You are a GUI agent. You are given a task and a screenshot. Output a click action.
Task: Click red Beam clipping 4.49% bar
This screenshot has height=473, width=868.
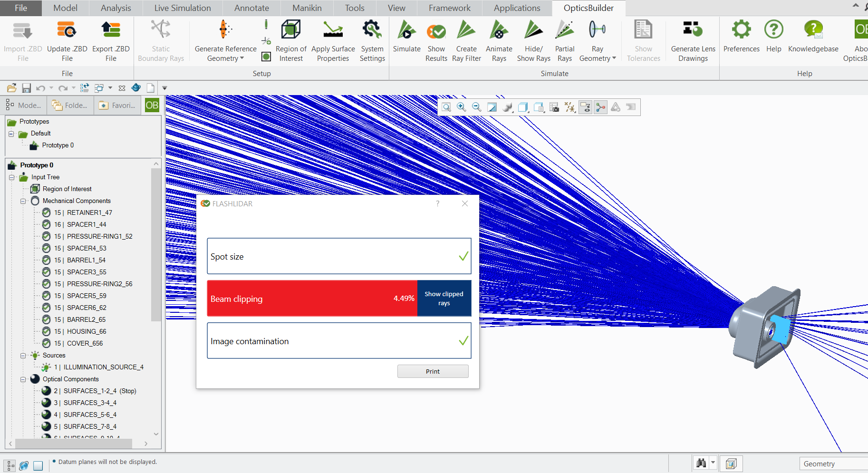312,299
